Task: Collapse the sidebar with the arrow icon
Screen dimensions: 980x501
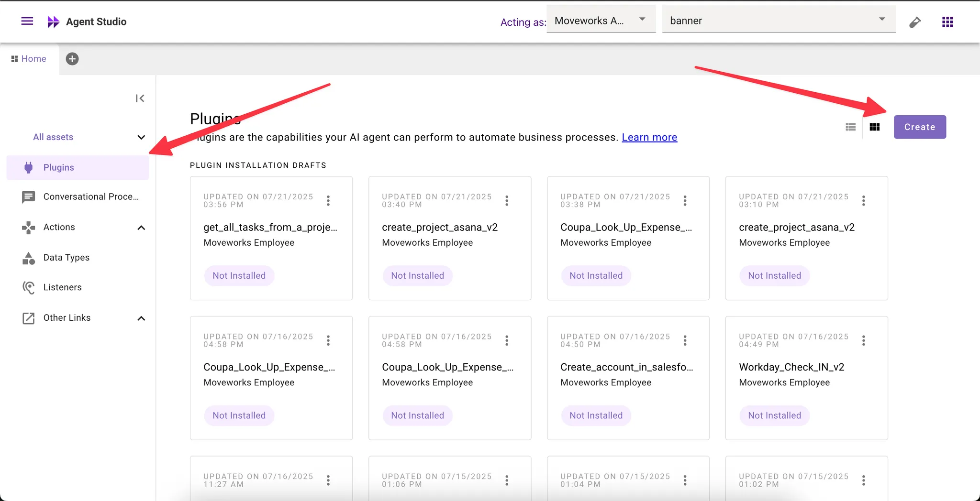Action: (x=140, y=98)
